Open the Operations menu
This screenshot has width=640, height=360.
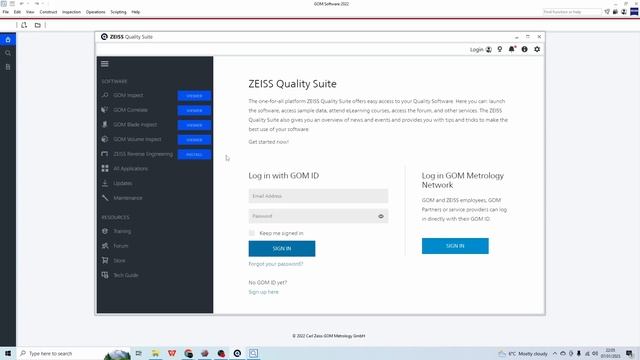click(96, 12)
